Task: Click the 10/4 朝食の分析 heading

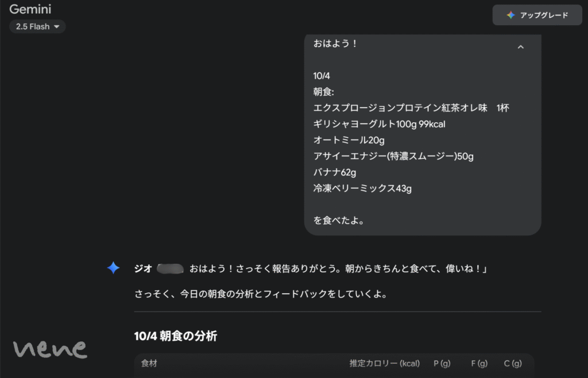Action: 176,336
